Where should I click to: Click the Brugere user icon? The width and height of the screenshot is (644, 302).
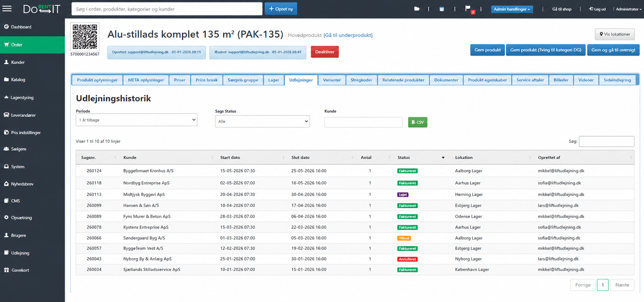[6, 235]
